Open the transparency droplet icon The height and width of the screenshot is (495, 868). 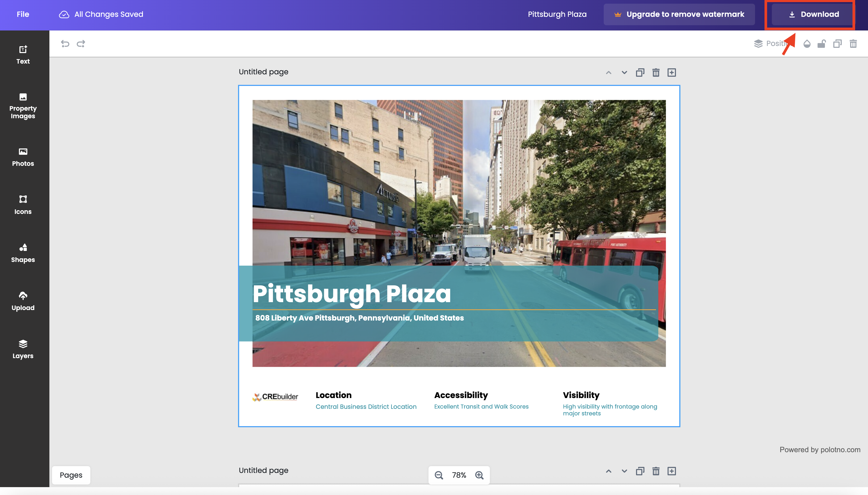[x=807, y=44]
